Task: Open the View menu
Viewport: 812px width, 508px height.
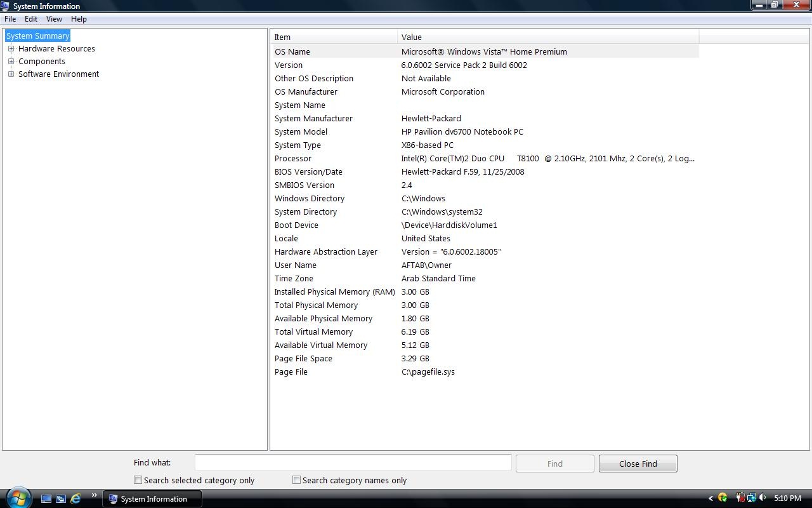Action: point(54,19)
